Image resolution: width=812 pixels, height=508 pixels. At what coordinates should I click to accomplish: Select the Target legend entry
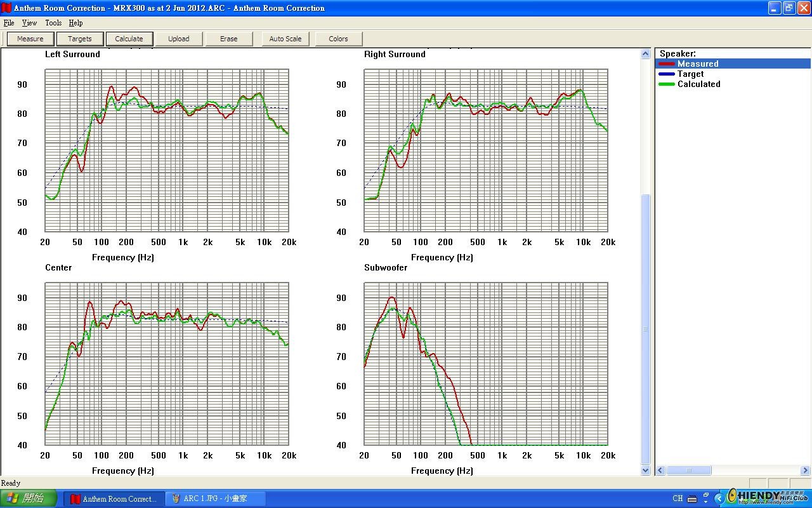click(733, 74)
